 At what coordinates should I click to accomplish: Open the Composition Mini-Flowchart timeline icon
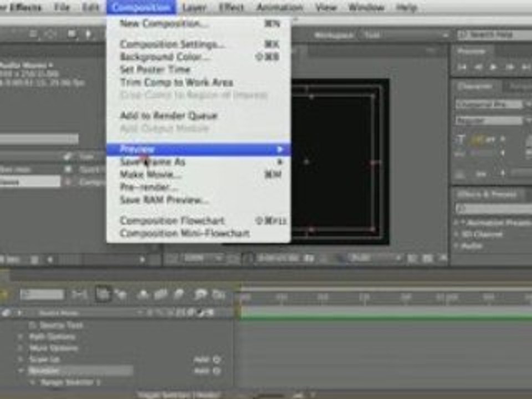(x=79, y=294)
